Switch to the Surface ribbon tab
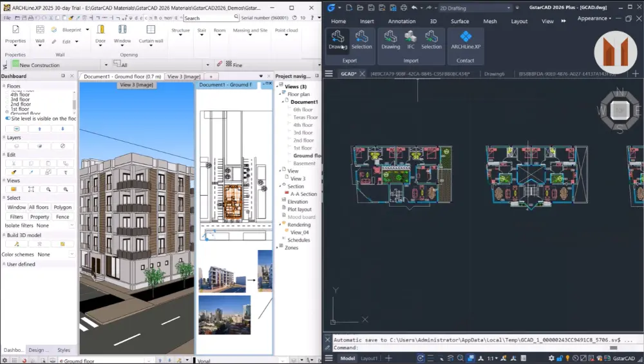 (460, 21)
